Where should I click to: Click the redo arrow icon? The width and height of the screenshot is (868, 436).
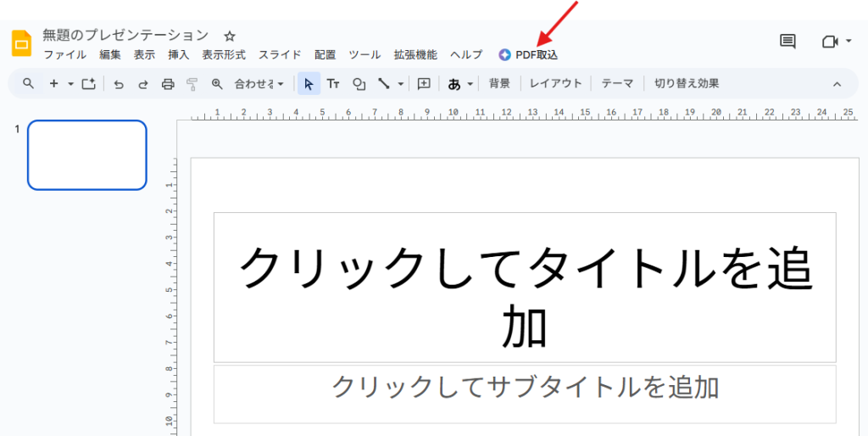[143, 83]
